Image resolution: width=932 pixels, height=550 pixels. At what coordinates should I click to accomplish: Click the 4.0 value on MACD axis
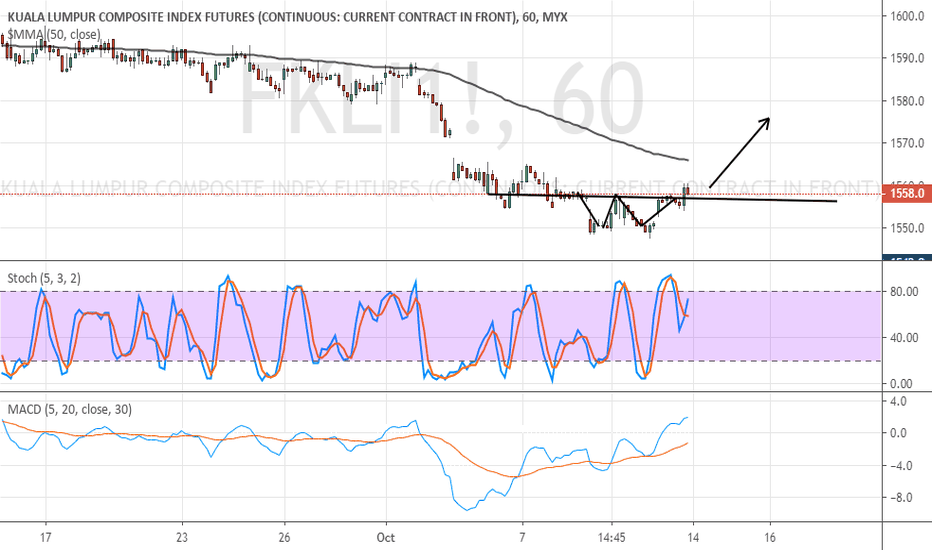point(899,401)
